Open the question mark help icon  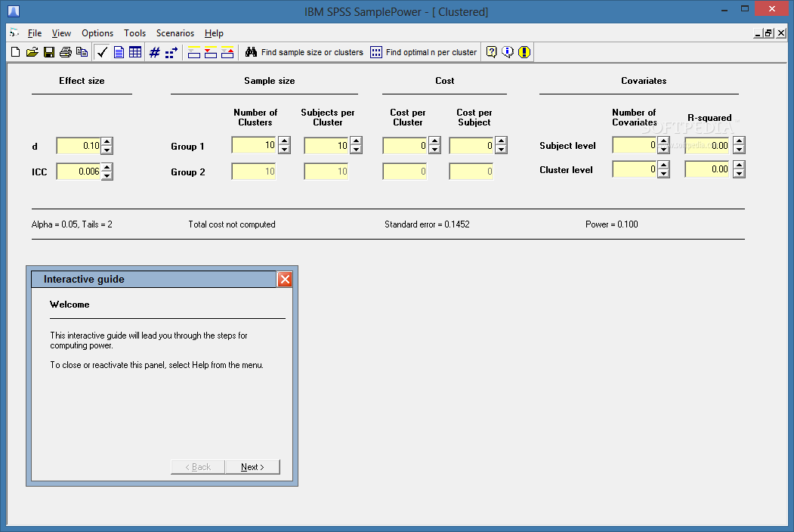[x=491, y=52]
